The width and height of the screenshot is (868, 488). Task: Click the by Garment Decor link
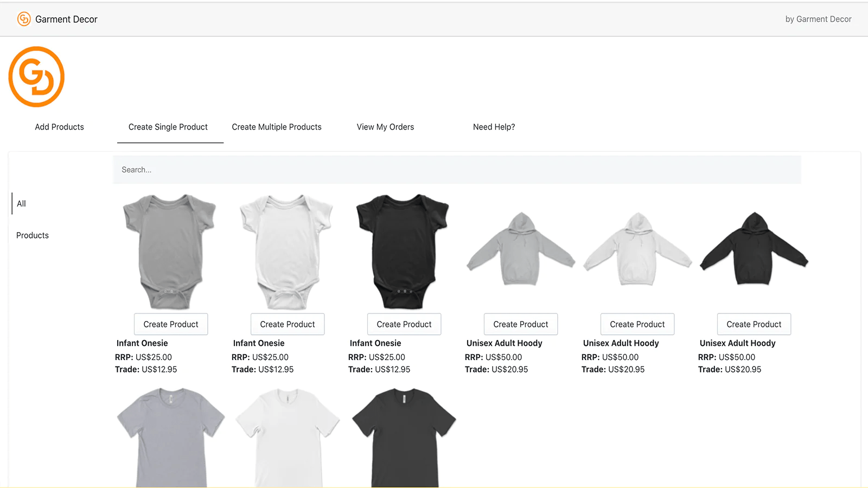click(818, 19)
